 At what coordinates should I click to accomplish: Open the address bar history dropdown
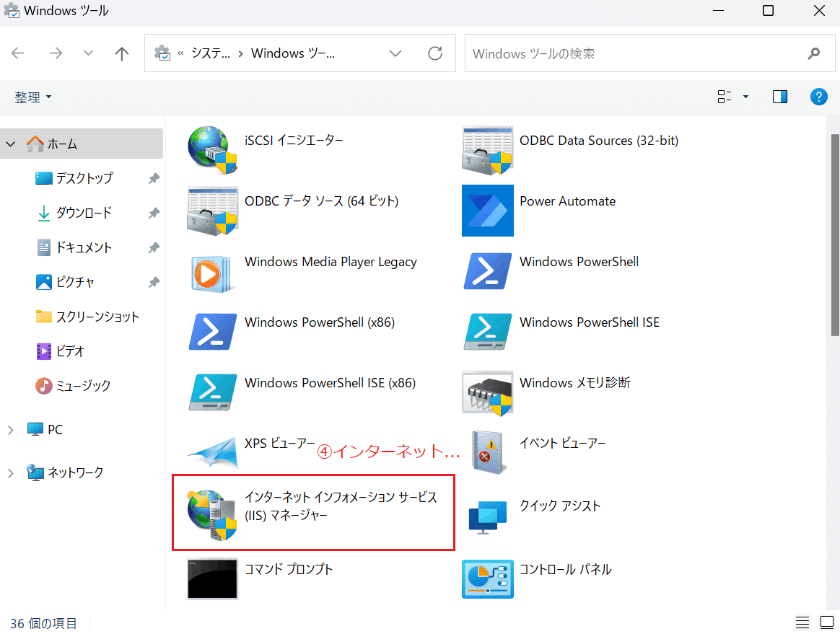pos(395,53)
